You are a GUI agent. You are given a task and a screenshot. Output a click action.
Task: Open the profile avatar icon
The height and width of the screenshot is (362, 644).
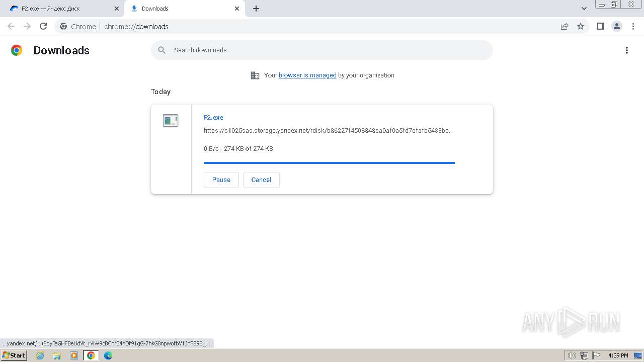point(617,26)
